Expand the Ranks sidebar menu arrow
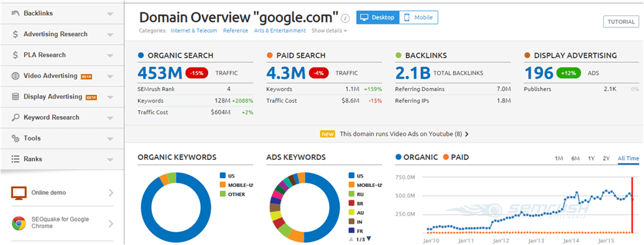 [x=110, y=159]
